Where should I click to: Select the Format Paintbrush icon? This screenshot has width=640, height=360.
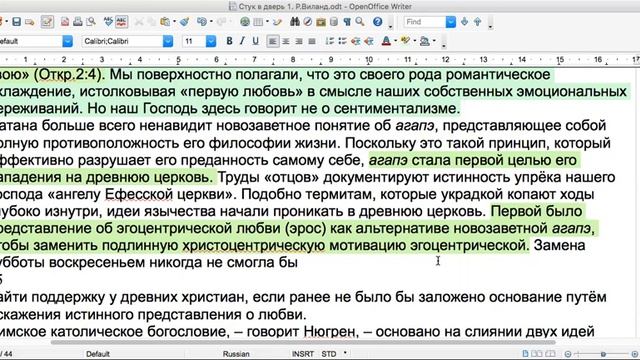pos(184,22)
